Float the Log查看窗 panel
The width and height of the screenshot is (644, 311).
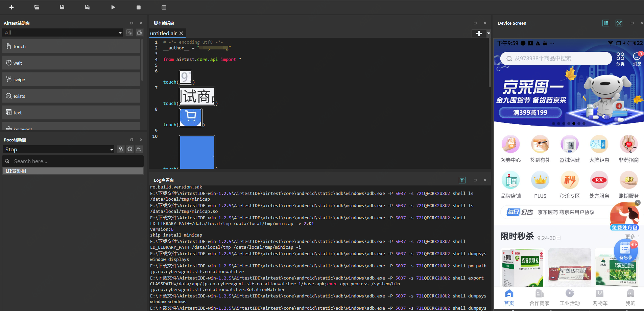[475, 180]
